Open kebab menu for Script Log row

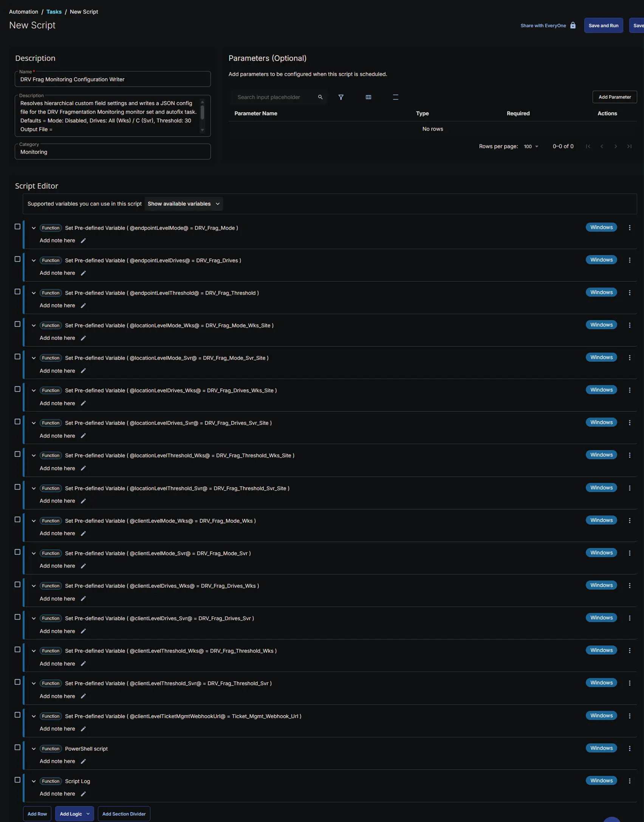click(x=630, y=781)
